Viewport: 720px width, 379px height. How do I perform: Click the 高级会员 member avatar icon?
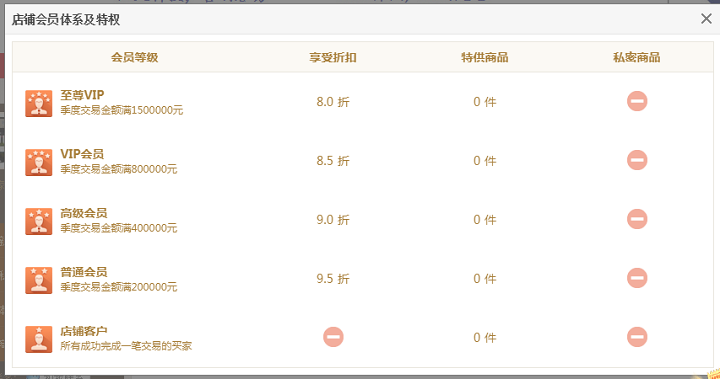point(39,221)
